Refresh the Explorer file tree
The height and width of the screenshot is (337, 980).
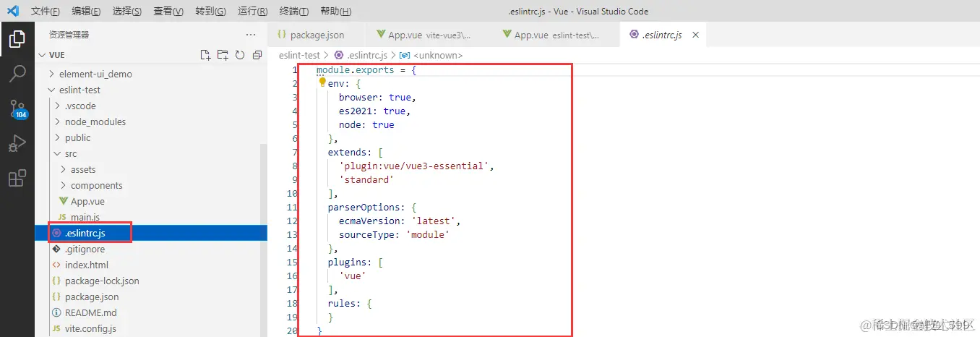[x=239, y=55]
